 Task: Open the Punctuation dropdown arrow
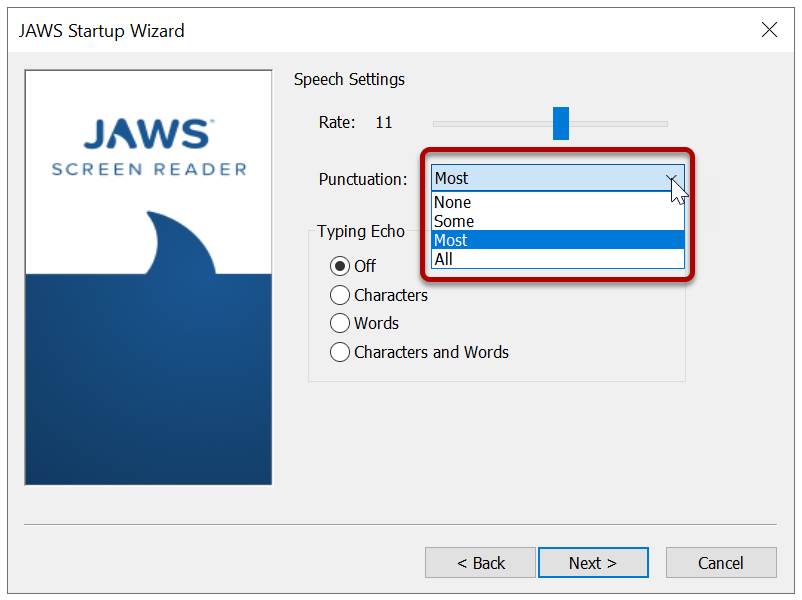tap(673, 178)
